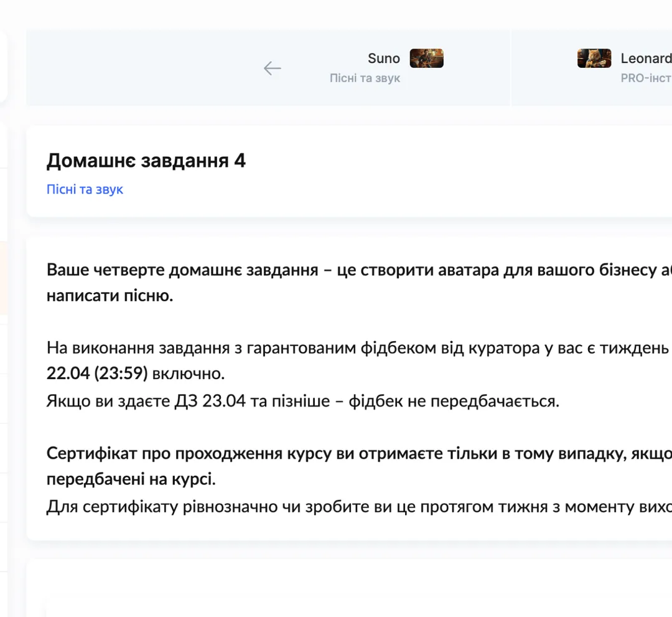The width and height of the screenshot is (672, 617).
Task: Click the line starting 'Якщо ви здаєте ДЗ 23.04'
Action: click(x=303, y=402)
